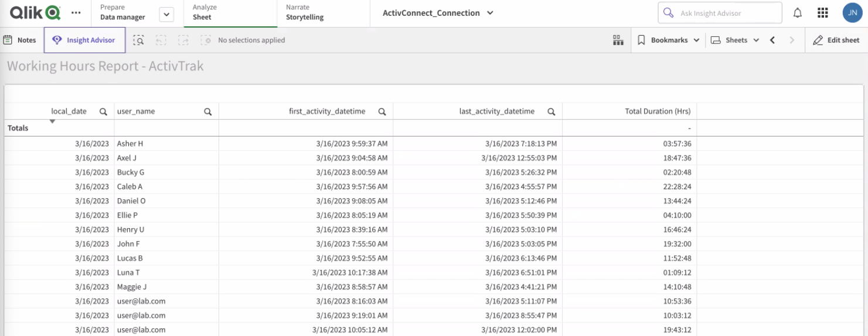Open the Qlik logo home link
868x336 pixels.
click(35, 12)
